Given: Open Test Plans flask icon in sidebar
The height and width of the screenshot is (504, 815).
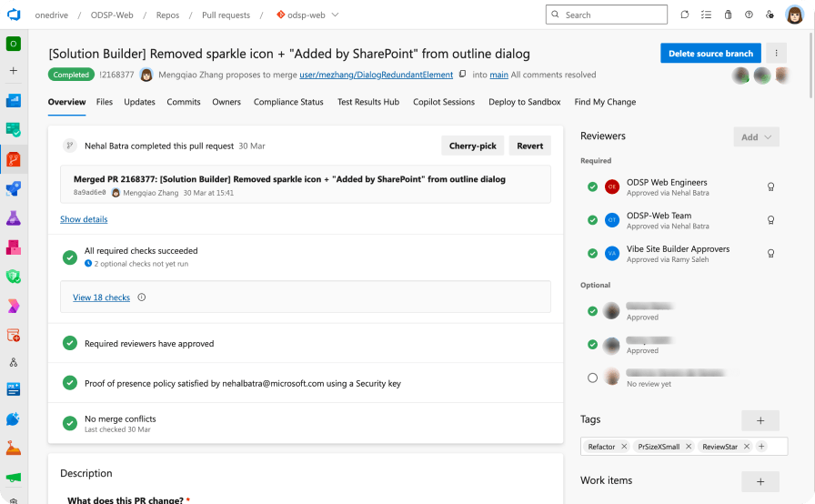Looking at the screenshot, I should click(x=14, y=217).
